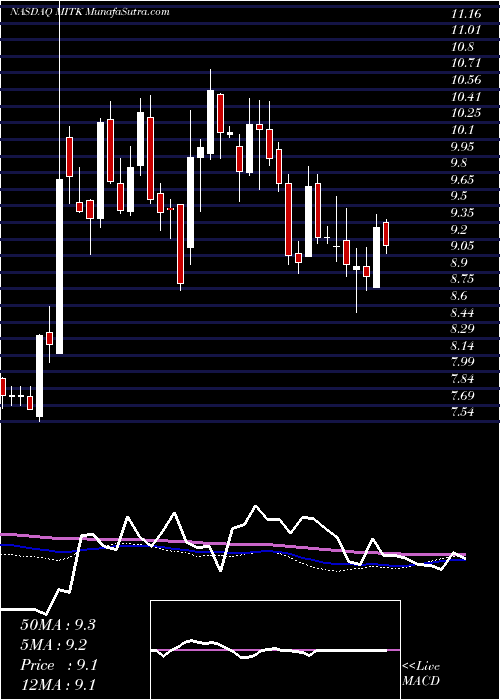Select the 9.8 price level label

coord(461,163)
